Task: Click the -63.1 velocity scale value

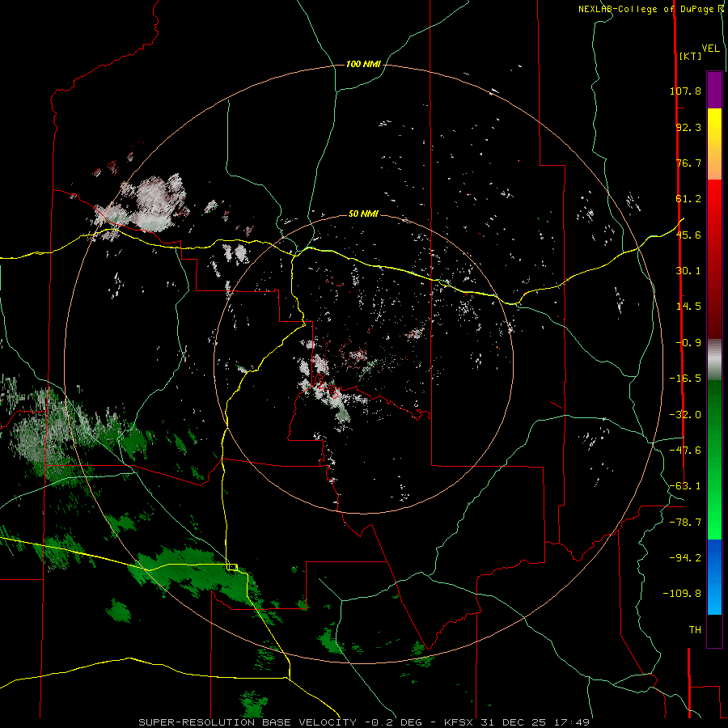Action: pos(685,486)
